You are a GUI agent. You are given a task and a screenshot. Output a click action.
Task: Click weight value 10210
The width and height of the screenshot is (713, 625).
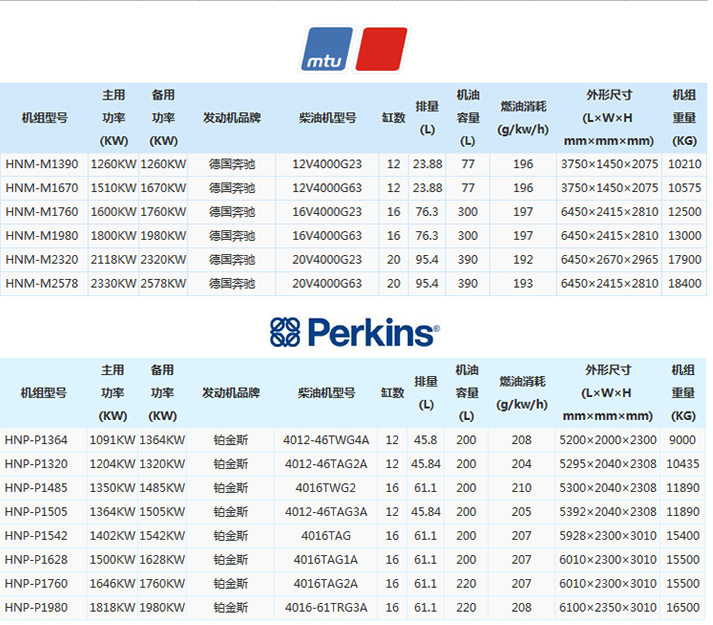pyautogui.click(x=684, y=164)
